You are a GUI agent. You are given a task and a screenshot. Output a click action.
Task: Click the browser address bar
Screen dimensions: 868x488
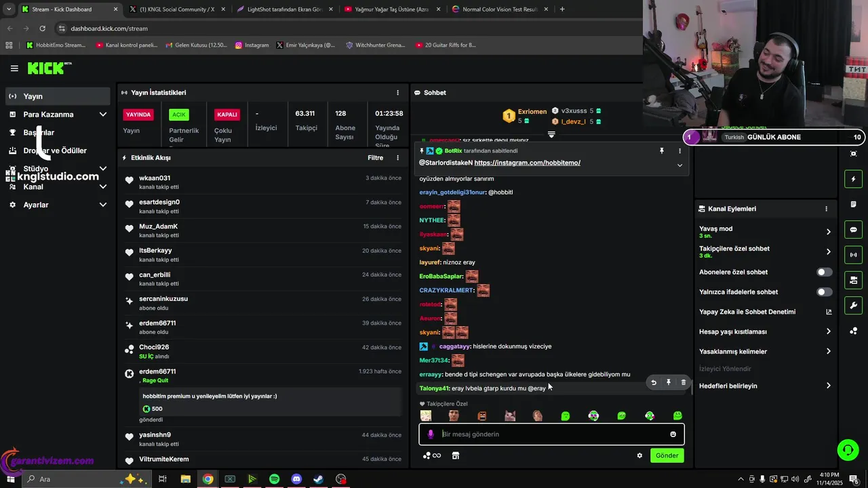point(346,28)
